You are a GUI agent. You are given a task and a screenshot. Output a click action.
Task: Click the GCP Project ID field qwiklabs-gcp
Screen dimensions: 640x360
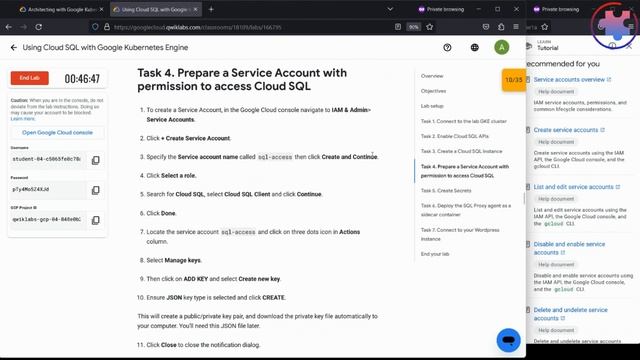tap(48, 219)
